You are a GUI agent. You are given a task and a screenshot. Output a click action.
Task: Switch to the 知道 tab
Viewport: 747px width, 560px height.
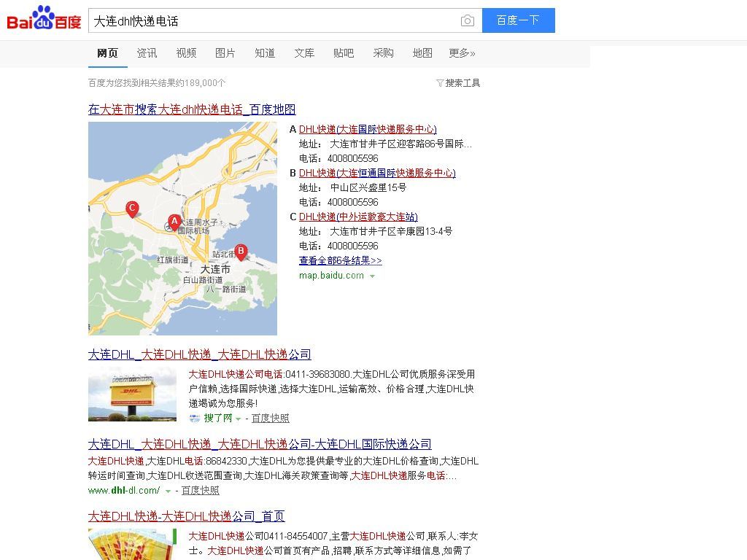265,52
